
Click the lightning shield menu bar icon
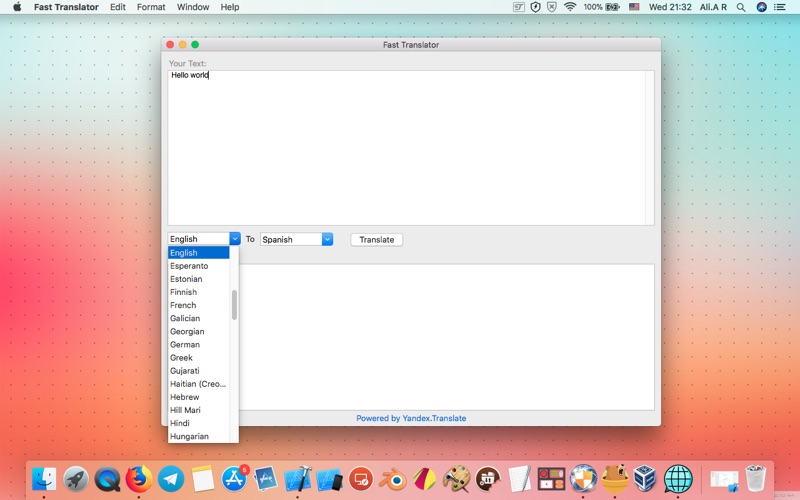[535, 7]
